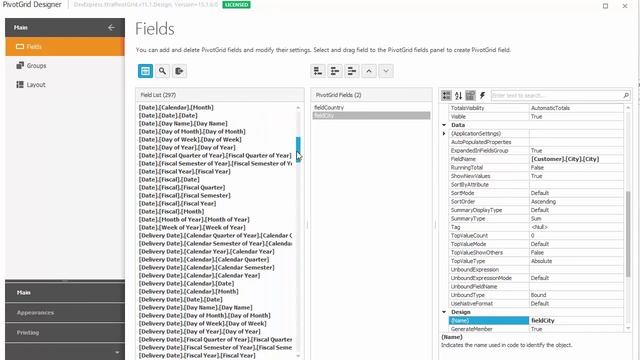The height and width of the screenshot is (360, 640).
Task: Click the property grid scrollbar thumb
Action: (628, 234)
